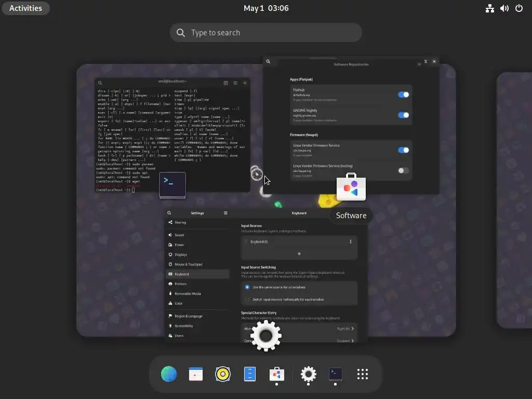The image size is (532, 399).
Task: Open the power menu icon
Action: coord(519,8)
